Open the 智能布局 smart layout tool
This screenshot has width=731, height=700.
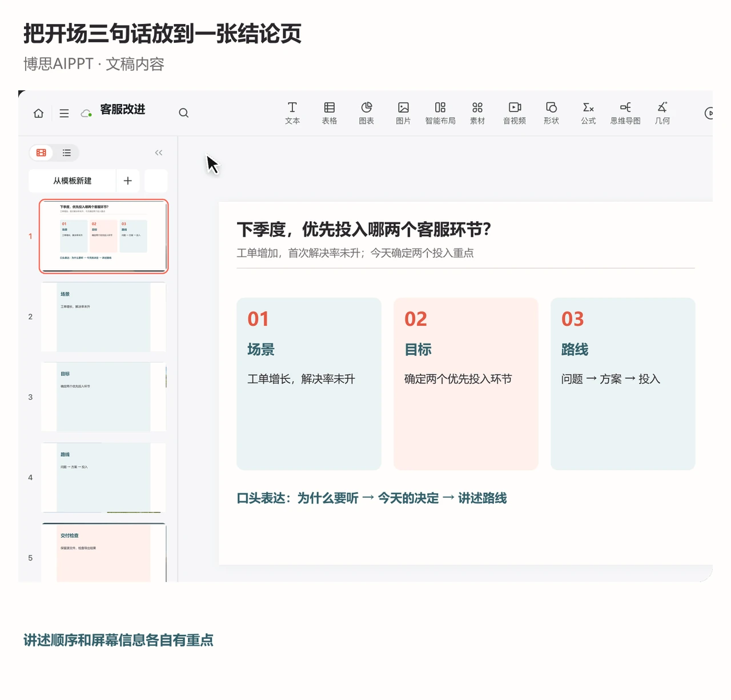[x=440, y=113]
